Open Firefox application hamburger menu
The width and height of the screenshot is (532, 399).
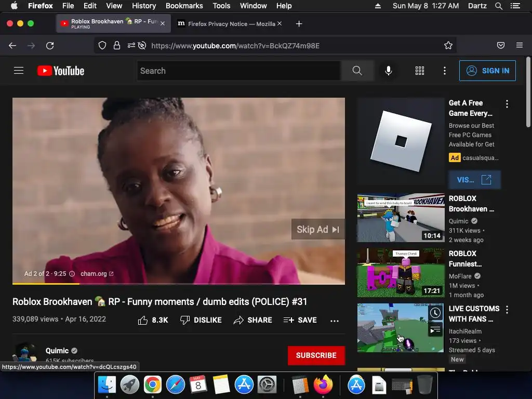[x=520, y=45]
